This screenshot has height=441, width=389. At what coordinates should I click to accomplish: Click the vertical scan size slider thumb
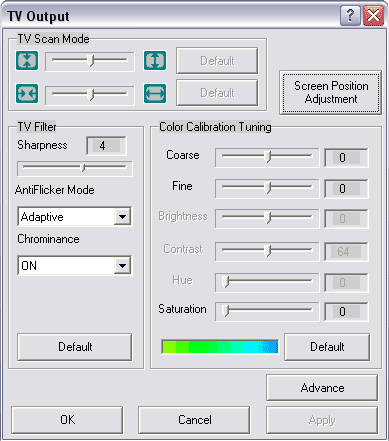(90, 61)
